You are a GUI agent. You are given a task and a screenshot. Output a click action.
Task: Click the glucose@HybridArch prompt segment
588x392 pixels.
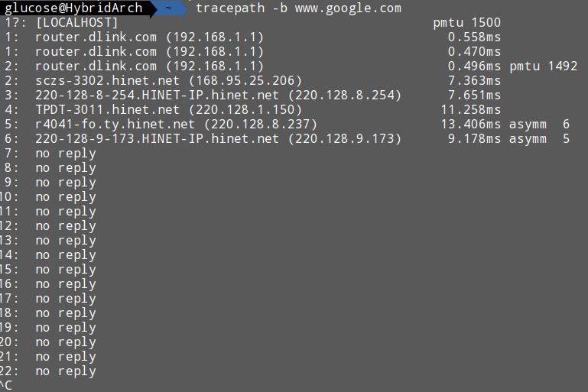[73, 8]
